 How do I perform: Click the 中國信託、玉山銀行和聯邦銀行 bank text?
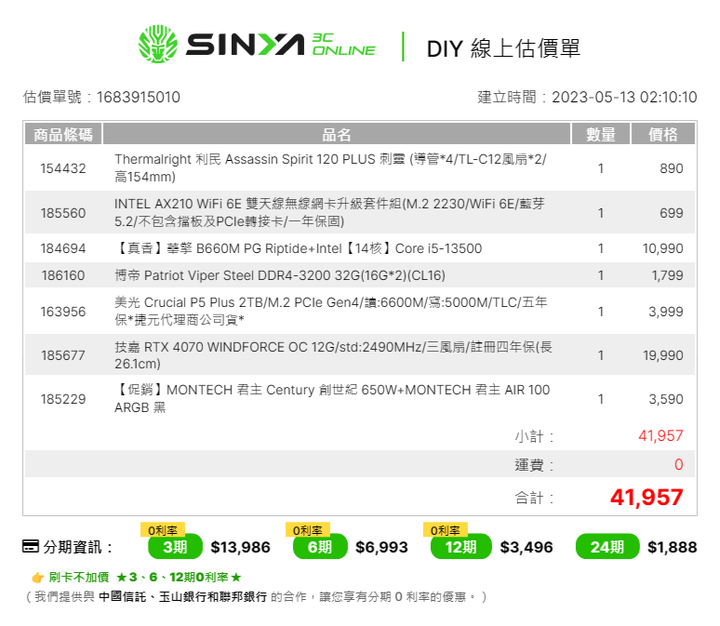(182, 597)
